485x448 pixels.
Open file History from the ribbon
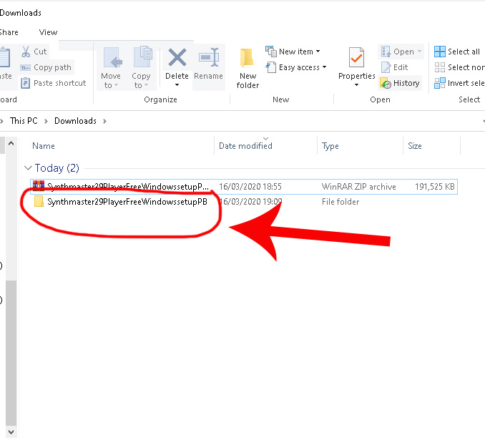(x=400, y=83)
